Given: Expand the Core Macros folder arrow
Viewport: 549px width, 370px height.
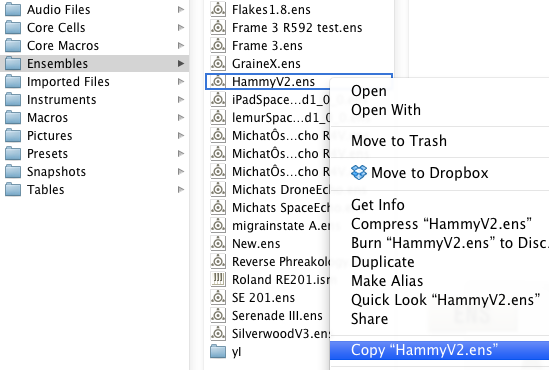Looking at the screenshot, I should pos(181,46).
